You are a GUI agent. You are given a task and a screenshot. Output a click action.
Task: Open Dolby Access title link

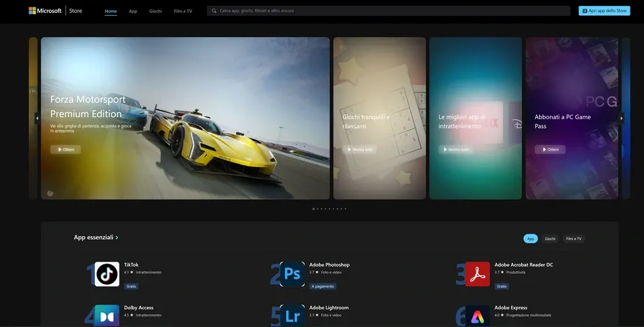pos(139,308)
